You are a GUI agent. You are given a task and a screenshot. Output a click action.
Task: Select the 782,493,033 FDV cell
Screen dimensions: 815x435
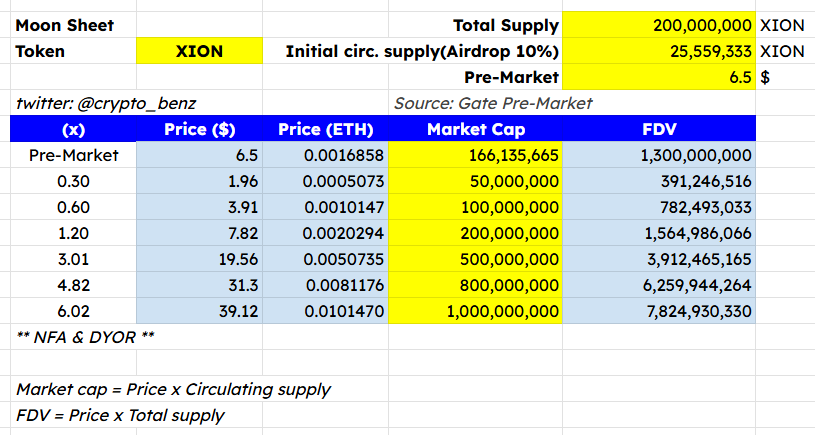click(659, 207)
